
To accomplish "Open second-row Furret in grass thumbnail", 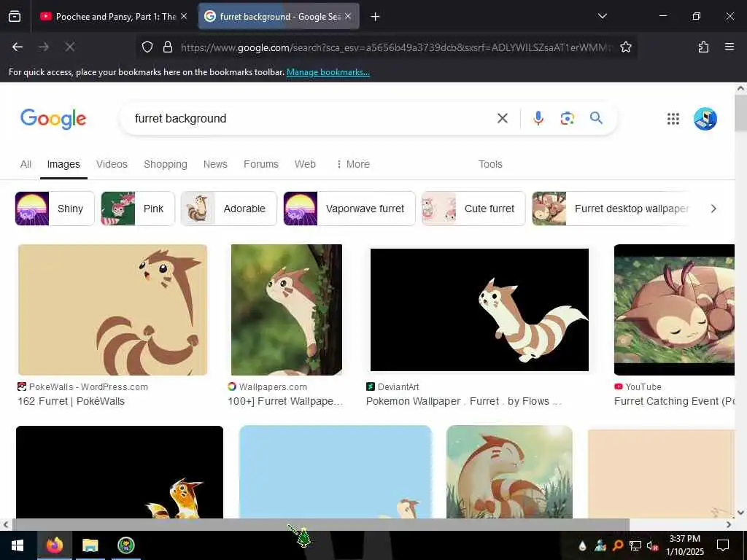I will pyautogui.click(x=509, y=472).
